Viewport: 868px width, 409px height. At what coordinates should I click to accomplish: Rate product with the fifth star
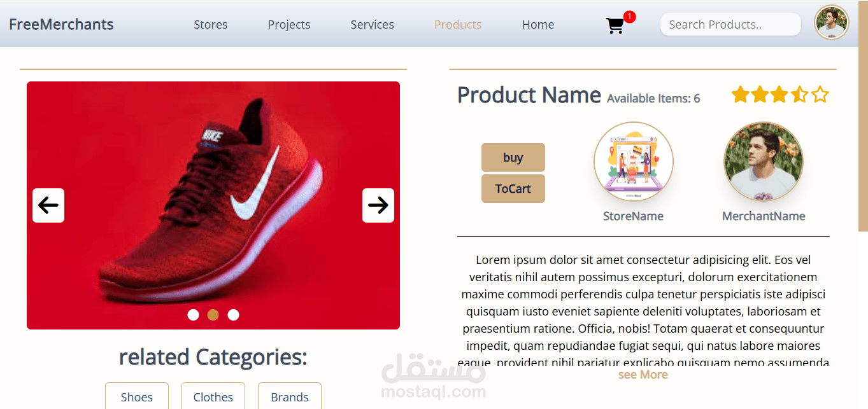point(820,95)
